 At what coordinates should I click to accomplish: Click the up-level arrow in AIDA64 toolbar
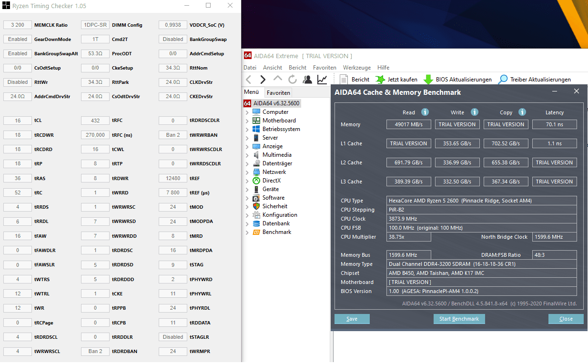[278, 79]
